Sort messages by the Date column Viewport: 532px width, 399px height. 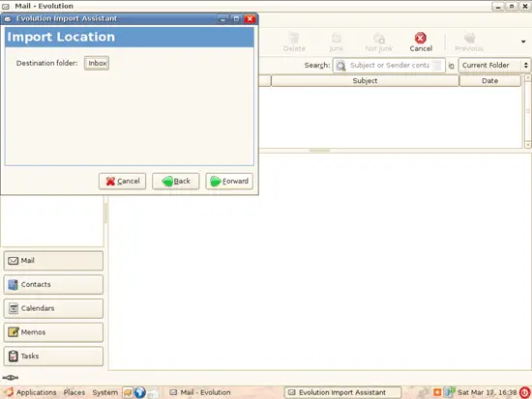490,81
